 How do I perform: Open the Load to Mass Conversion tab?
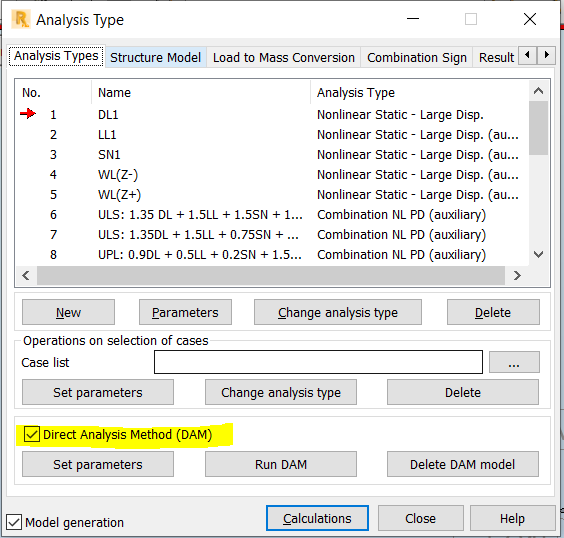point(284,58)
